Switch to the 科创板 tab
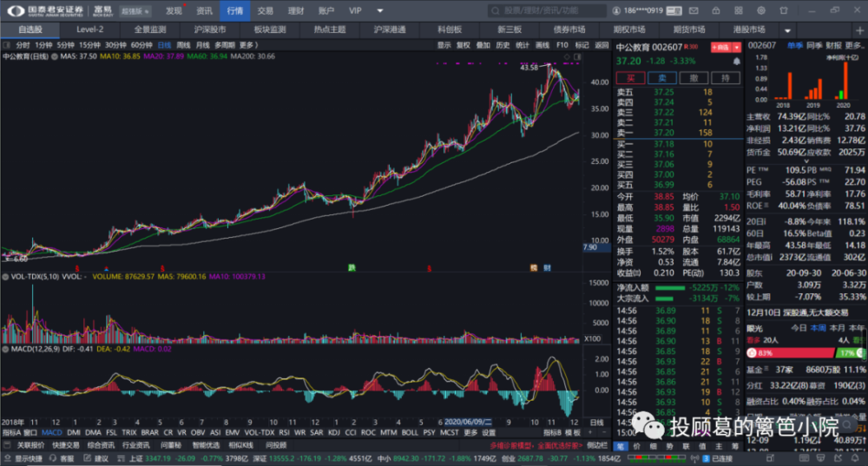Screen dimensions: 868x466 coord(450,30)
